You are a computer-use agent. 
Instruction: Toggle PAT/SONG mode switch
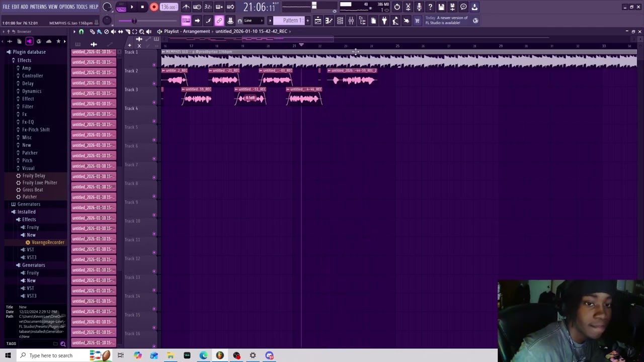click(121, 7)
